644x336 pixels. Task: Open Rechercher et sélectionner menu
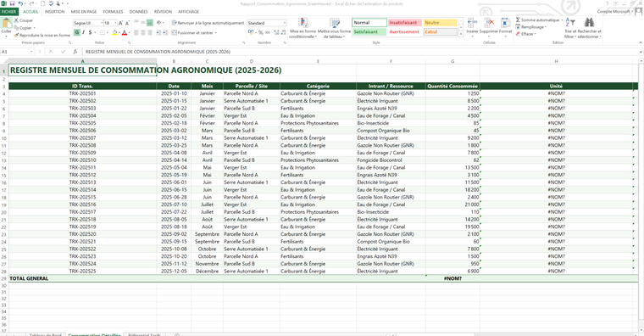(590, 28)
